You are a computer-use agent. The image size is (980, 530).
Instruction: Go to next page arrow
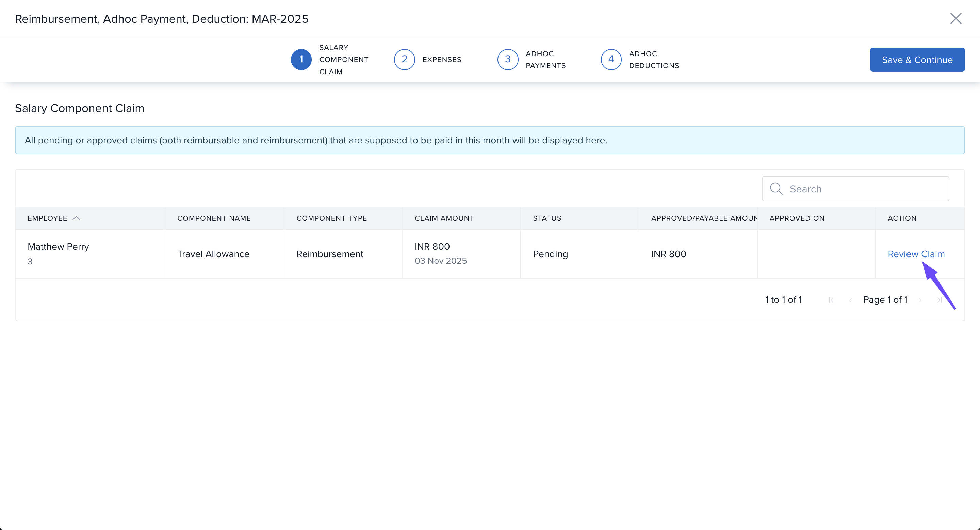[x=920, y=300]
